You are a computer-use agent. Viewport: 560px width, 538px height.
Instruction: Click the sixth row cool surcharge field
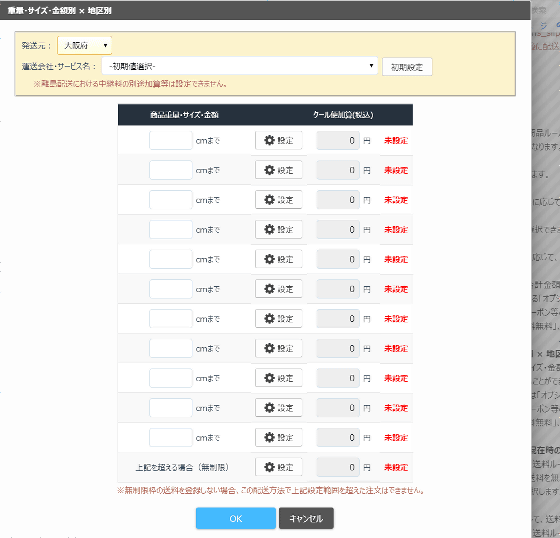click(338, 289)
